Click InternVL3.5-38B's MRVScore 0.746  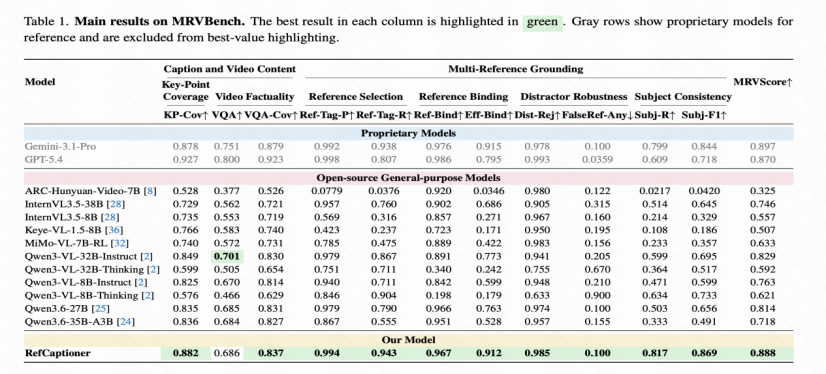click(763, 204)
